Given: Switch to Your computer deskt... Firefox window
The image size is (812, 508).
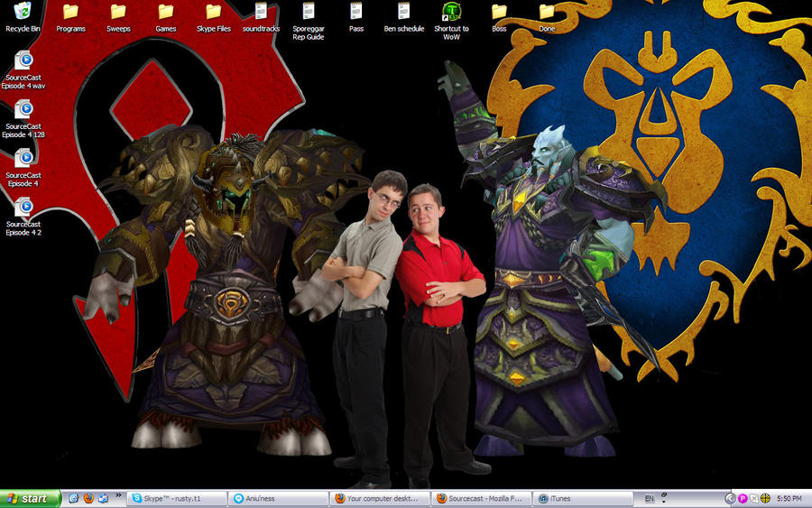Looking at the screenshot, I should pos(380,498).
